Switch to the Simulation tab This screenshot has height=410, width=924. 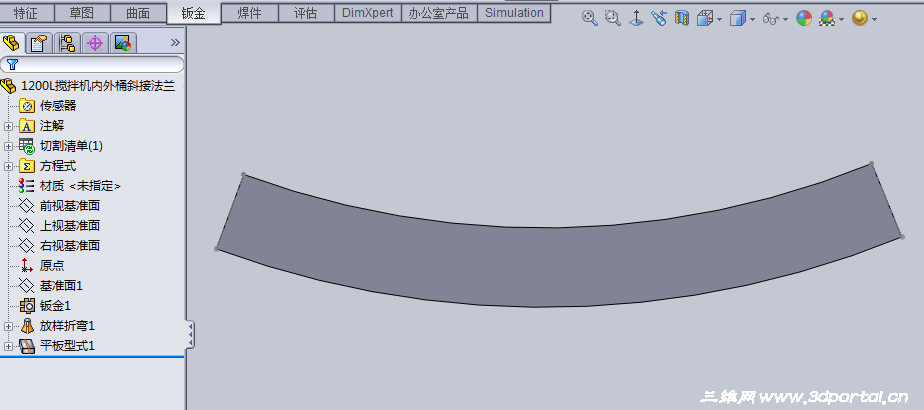coord(514,13)
